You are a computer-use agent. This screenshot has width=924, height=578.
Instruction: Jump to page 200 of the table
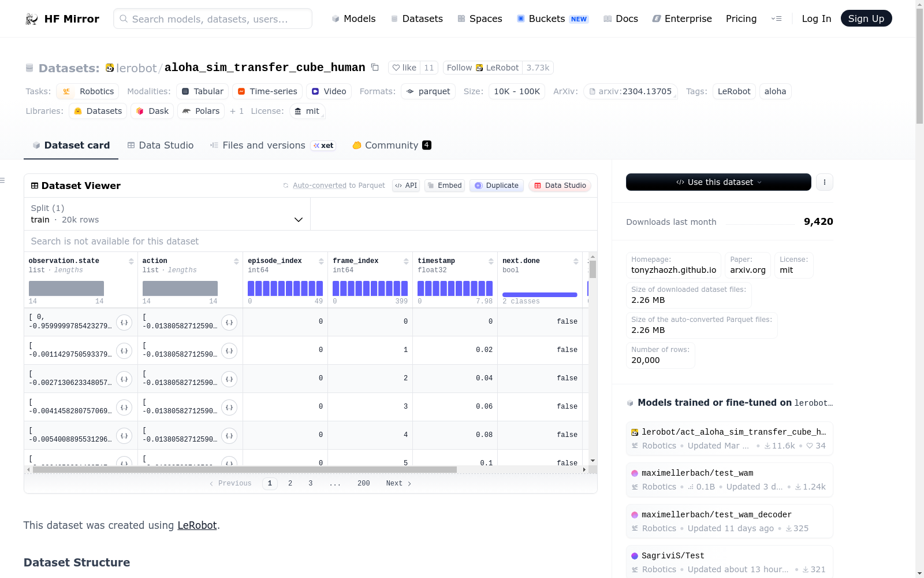(364, 483)
